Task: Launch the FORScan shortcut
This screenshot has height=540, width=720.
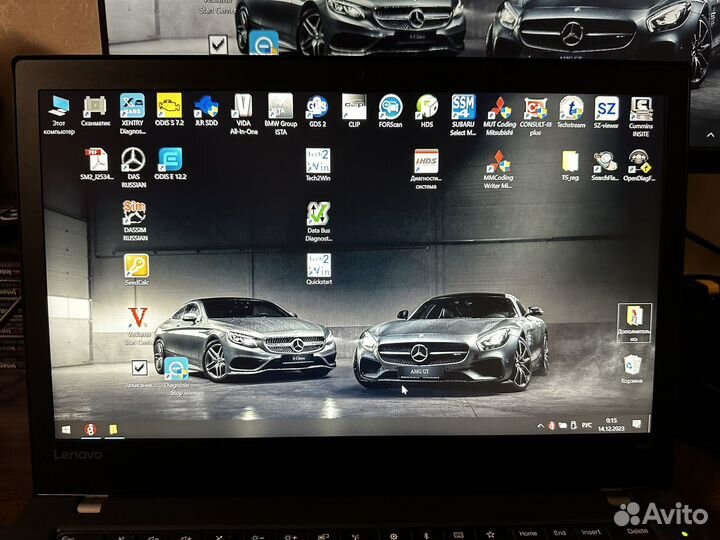Action: 390,111
